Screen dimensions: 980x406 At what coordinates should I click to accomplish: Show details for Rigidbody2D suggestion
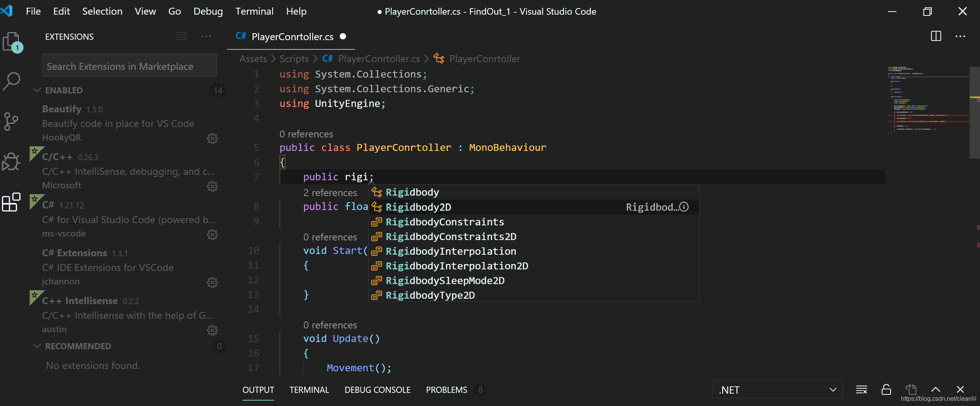tap(684, 207)
